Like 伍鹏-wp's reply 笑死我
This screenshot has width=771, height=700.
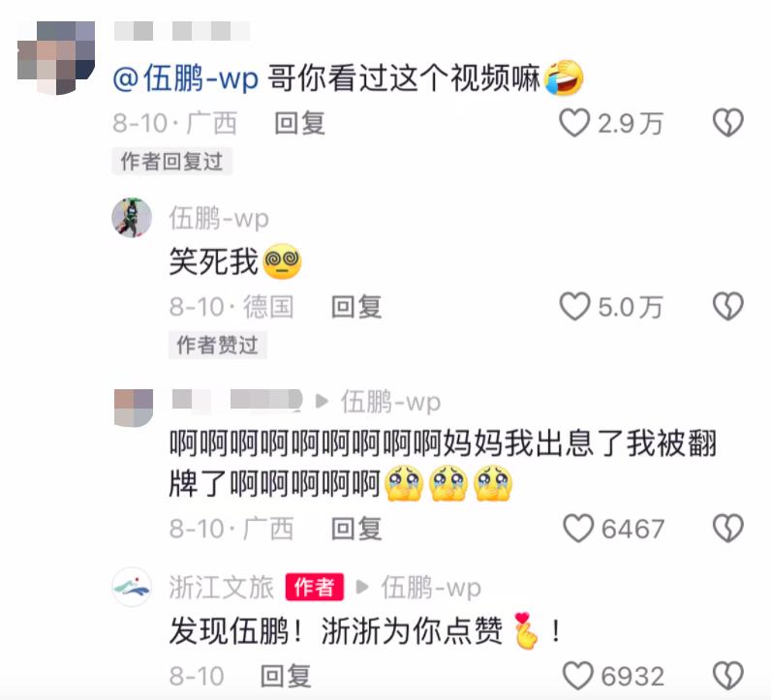(574, 306)
